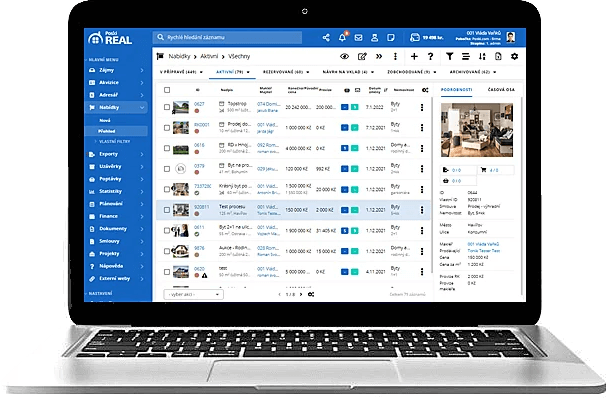
Task: Click the share icon in top bar
Action: click(x=326, y=38)
